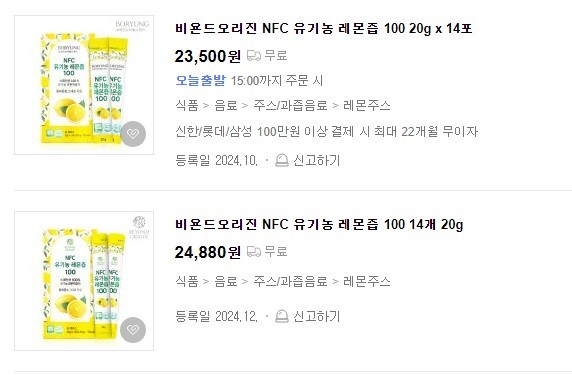Viewport: 572px width, 375px height.
Task: Open first product thumbnail with BORYUNG logo
Action: [x=84, y=85]
